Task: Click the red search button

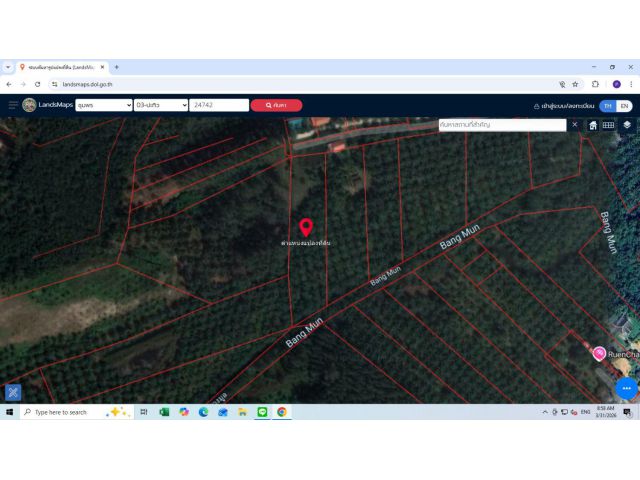Action: pyautogui.click(x=276, y=105)
